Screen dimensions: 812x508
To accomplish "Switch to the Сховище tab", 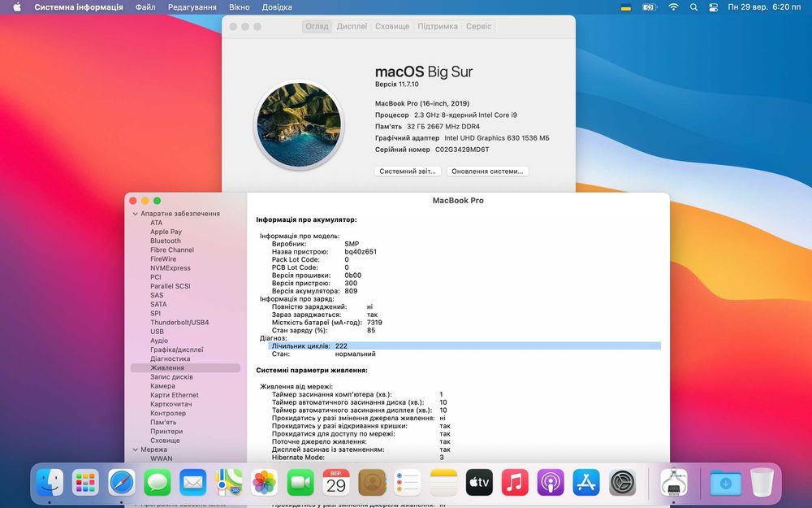I will click(392, 27).
